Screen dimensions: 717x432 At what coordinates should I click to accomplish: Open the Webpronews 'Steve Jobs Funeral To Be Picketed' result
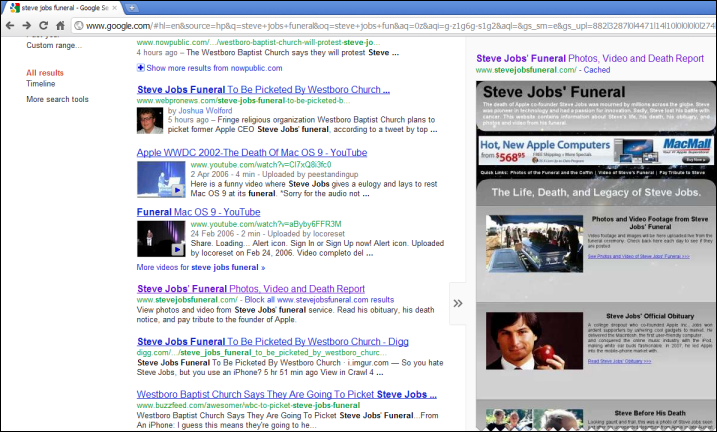[x=263, y=90]
